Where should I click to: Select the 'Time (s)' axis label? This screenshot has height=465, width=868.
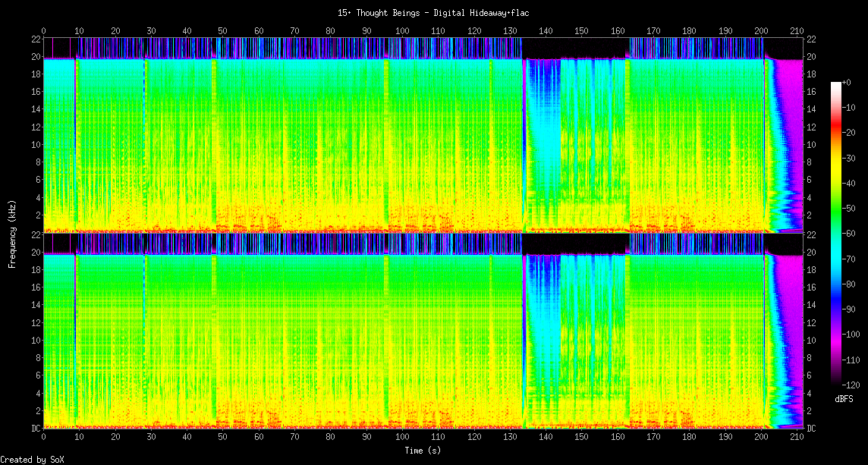421,450
